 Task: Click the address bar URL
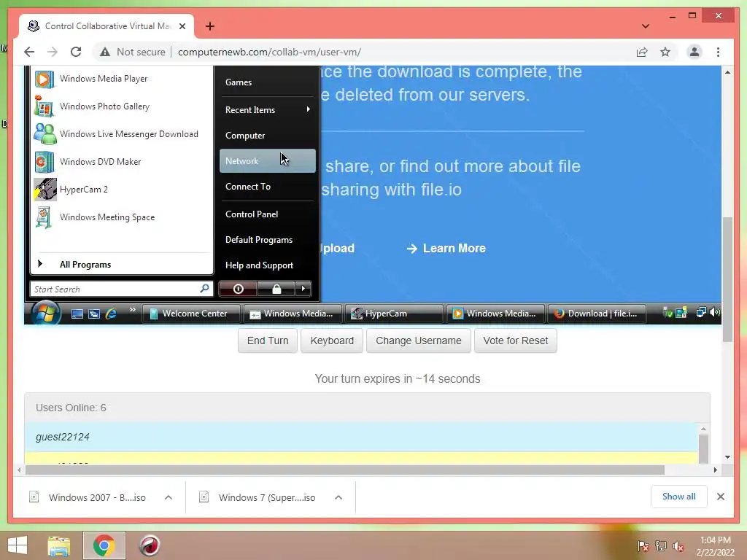[269, 52]
